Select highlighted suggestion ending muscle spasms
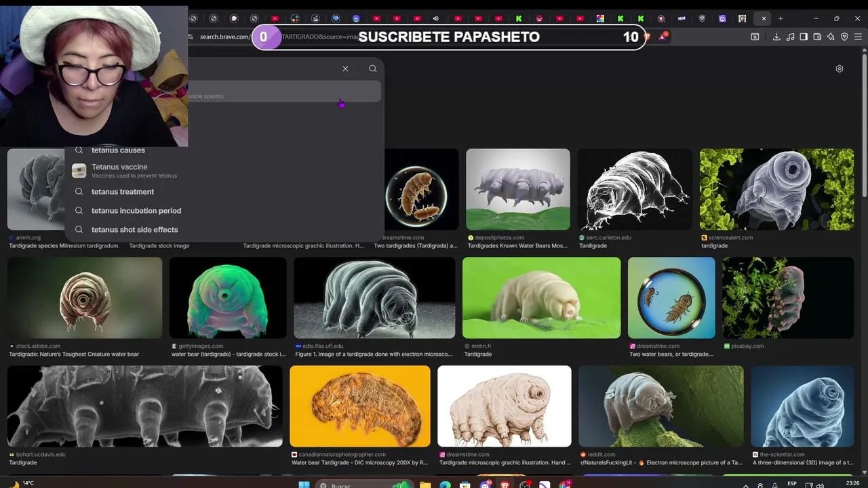Image resolution: width=868 pixels, height=488 pixels. [x=285, y=91]
